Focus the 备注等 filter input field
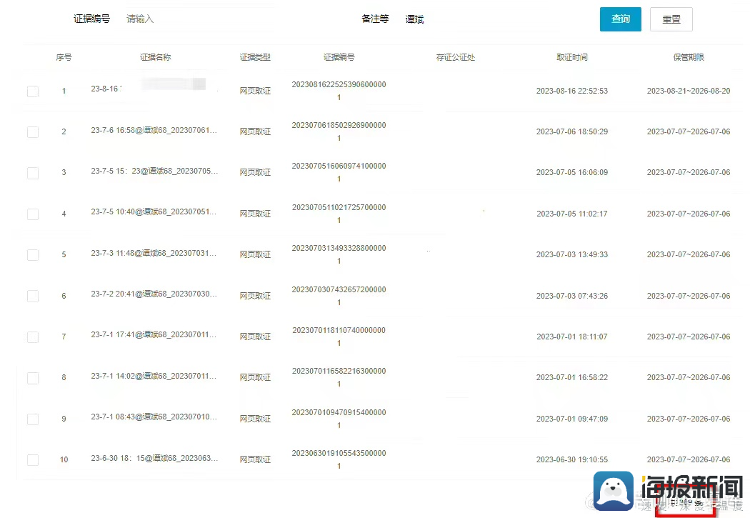 click(x=480, y=19)
